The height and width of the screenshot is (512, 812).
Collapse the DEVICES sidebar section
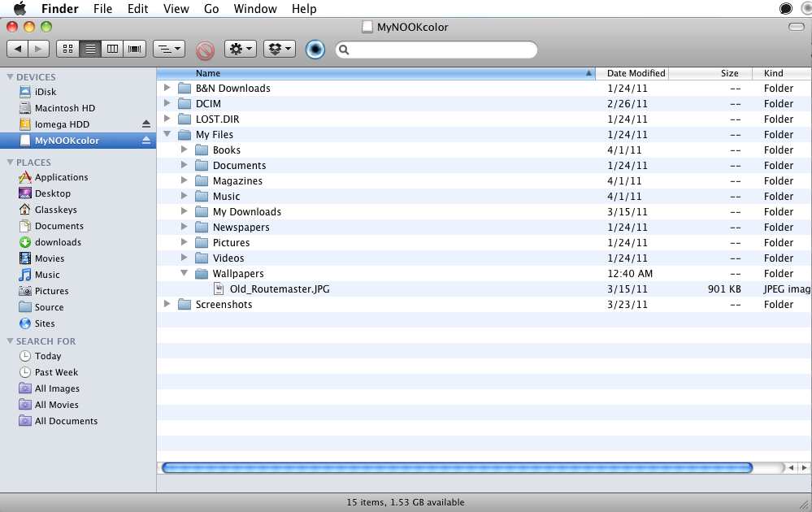tap(10, 77)
